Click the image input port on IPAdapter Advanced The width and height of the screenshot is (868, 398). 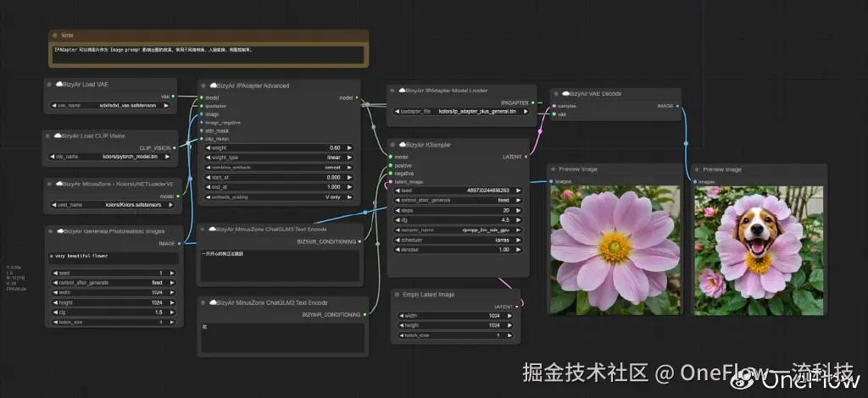pyautogui.click(x=202, y=113)
